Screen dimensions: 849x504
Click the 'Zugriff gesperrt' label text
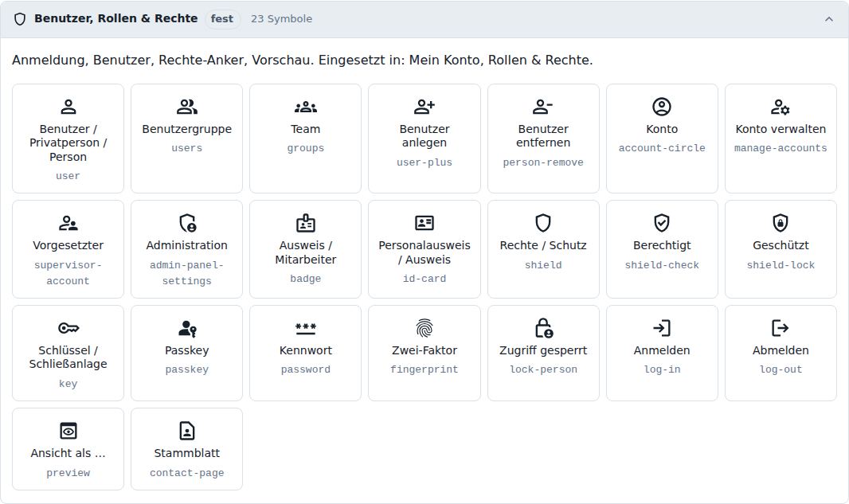[543, 350]
